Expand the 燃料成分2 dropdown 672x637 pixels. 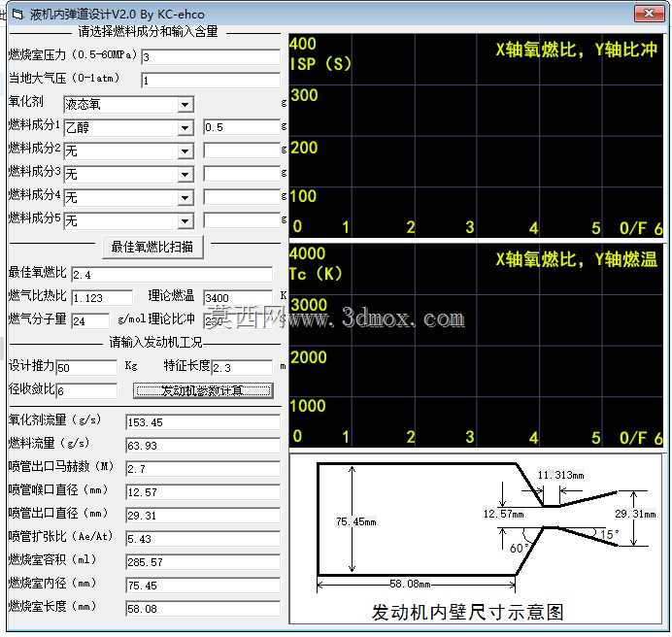pyautogui.click(x=185, y=151)
